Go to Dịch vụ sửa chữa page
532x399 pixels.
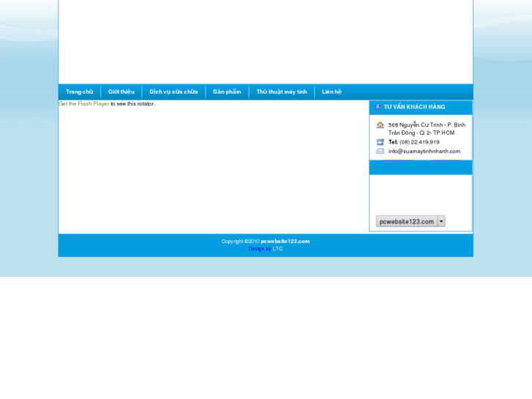[x=173, y=92]
